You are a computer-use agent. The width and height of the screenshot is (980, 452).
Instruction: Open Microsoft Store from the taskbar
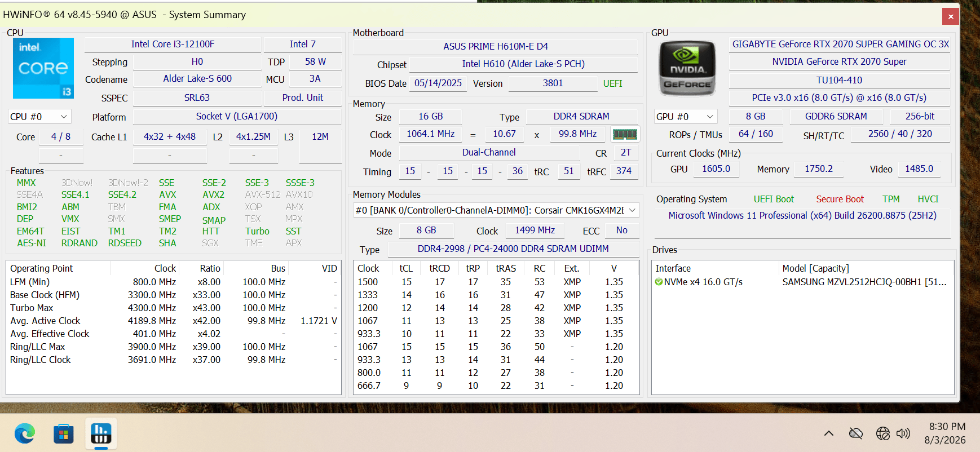tap(63, 433)
